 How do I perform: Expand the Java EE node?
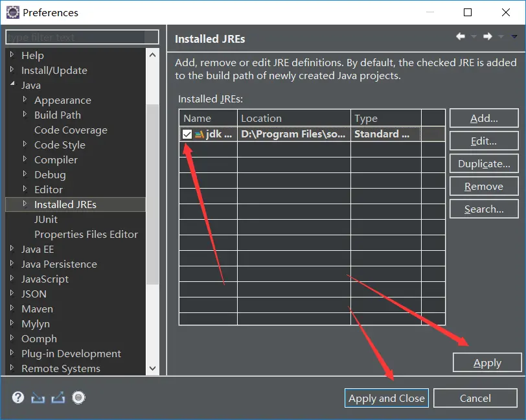[12, 248]
